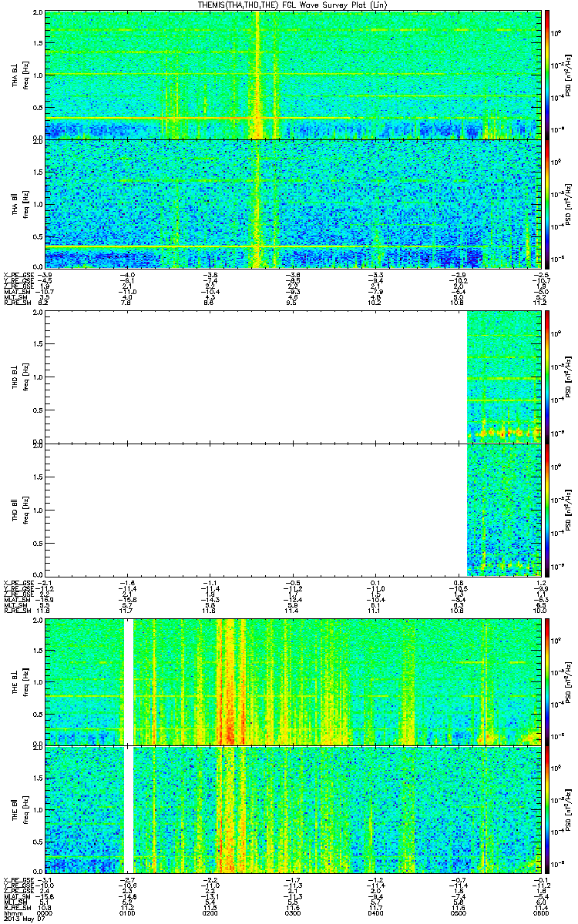Click the THA BL freq [Hz] axis label

click(25, 75)
